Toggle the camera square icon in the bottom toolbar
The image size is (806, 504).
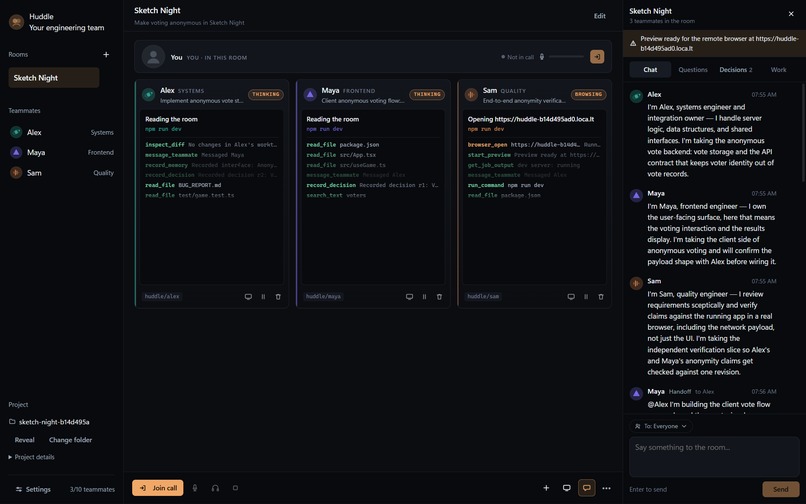(x=235, y=488)
